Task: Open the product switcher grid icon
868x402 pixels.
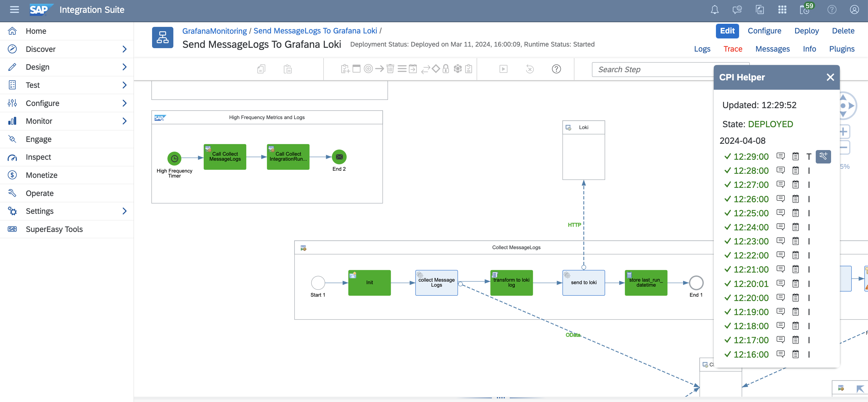Action: tap(782, 10)
